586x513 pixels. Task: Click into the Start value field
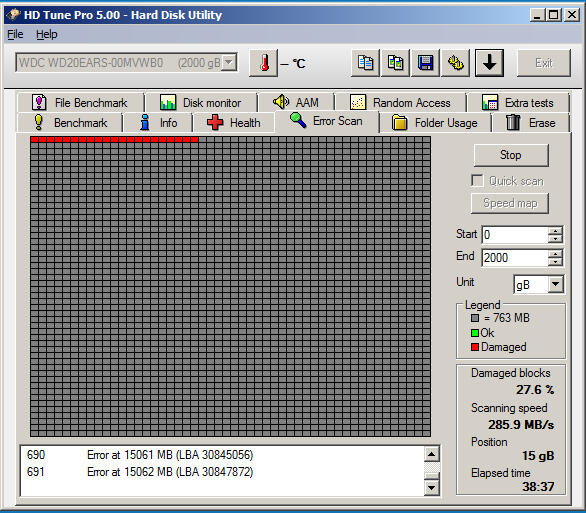point(515,235)
